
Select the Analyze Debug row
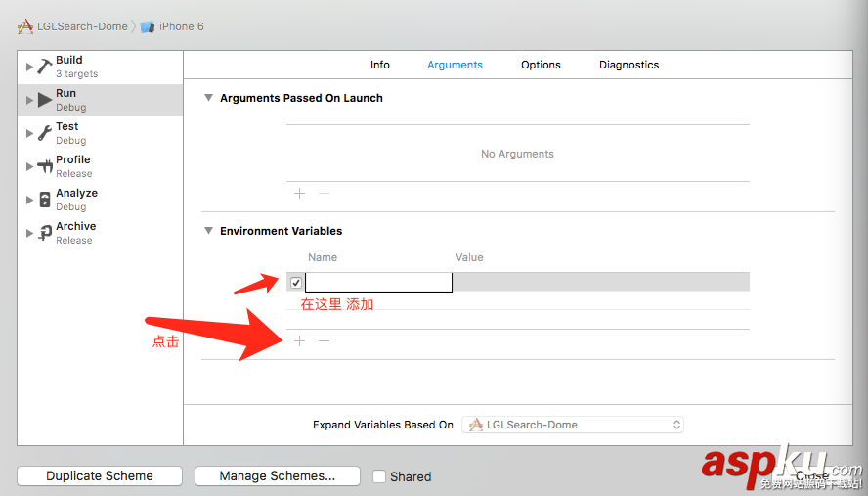101,200
